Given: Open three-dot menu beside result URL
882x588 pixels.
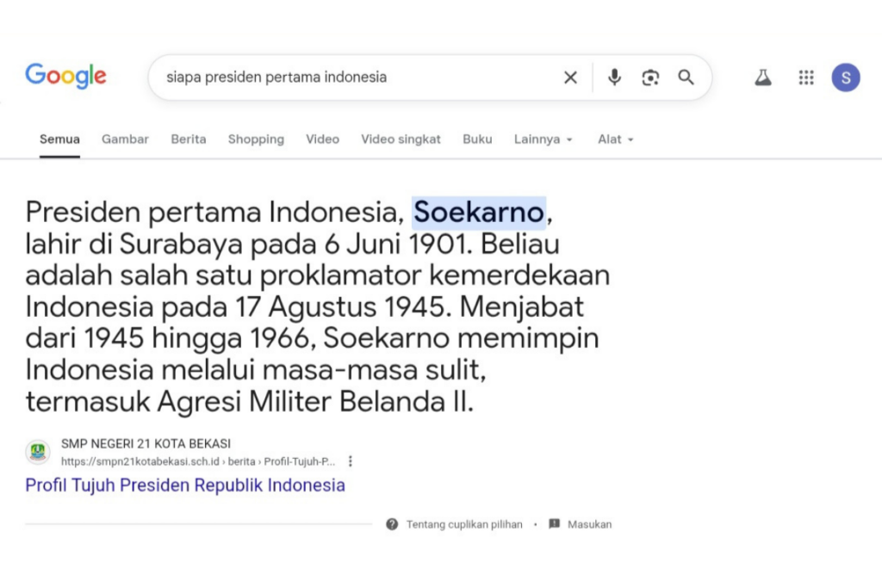Looking at the screenshot, I should tap(351, 461).
